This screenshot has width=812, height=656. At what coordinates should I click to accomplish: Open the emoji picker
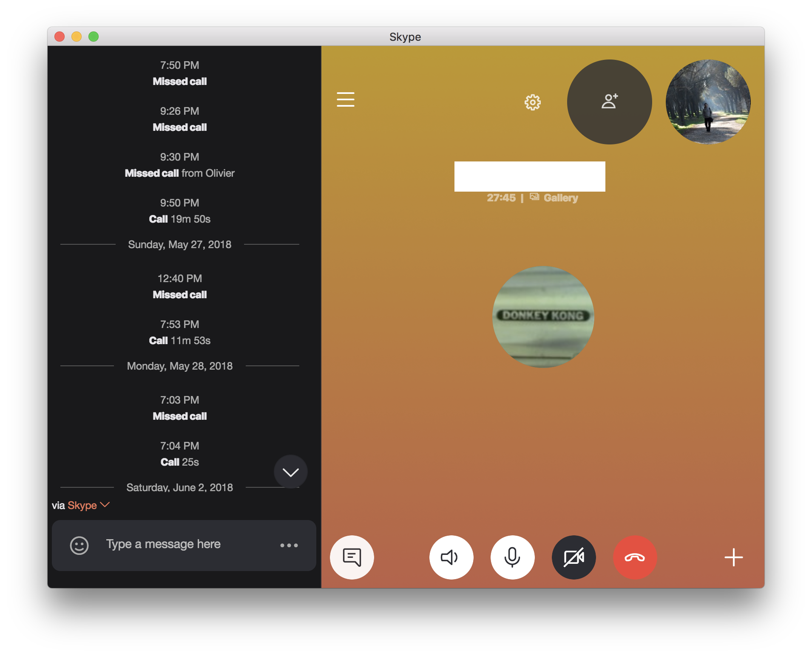click(79, 545)
